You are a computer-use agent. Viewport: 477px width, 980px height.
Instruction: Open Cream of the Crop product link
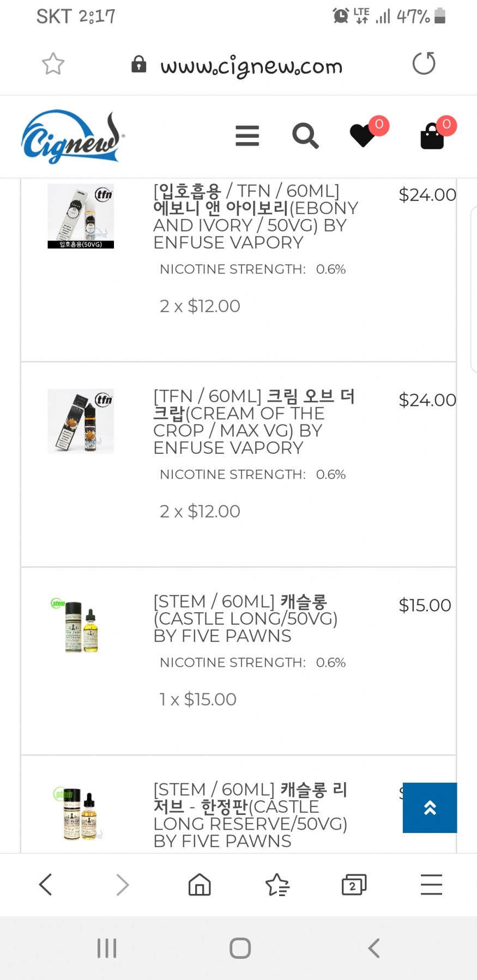(x=254, y=422)
